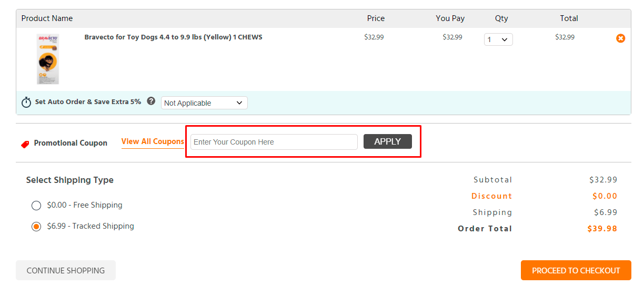
Task: Click the Subtotal value $32.99
Action: [x=603, y=180]
